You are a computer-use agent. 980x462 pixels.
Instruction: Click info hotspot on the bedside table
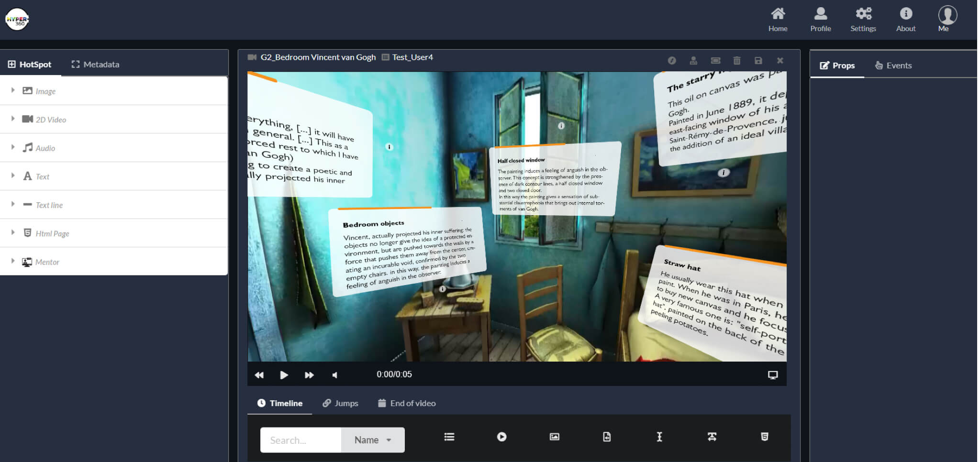point(443,289)
